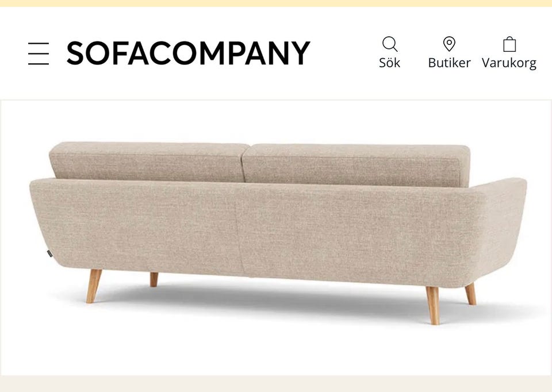Click the yellow announcement banner at top
This screenshot has height=392, width=552.
tap(276, 3)
